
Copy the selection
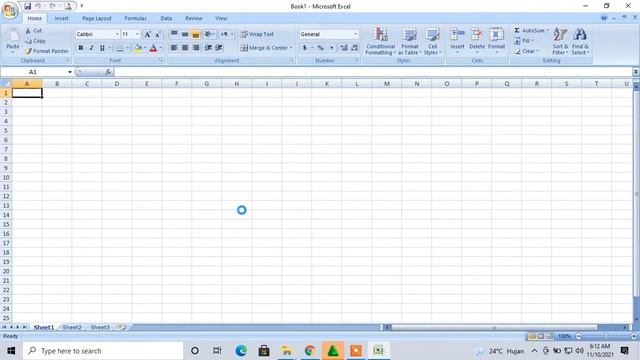point(35,41)
